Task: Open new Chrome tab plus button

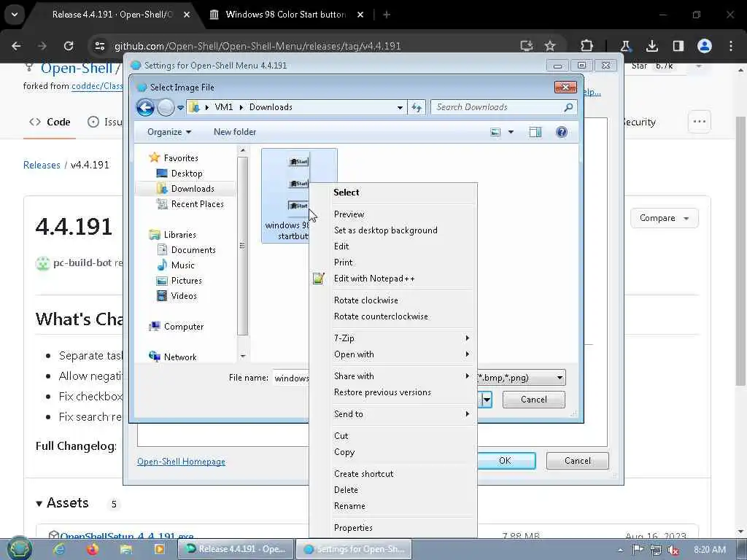Action: pos(387,15)
